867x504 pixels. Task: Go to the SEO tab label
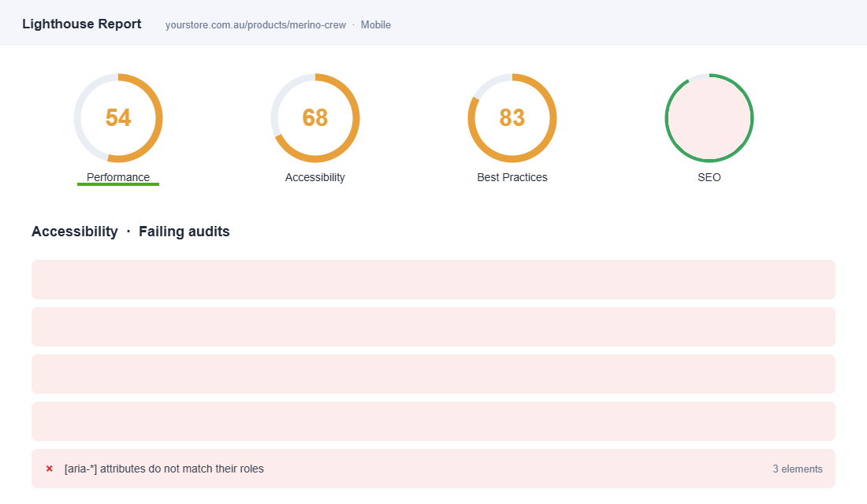click(709, 177)
